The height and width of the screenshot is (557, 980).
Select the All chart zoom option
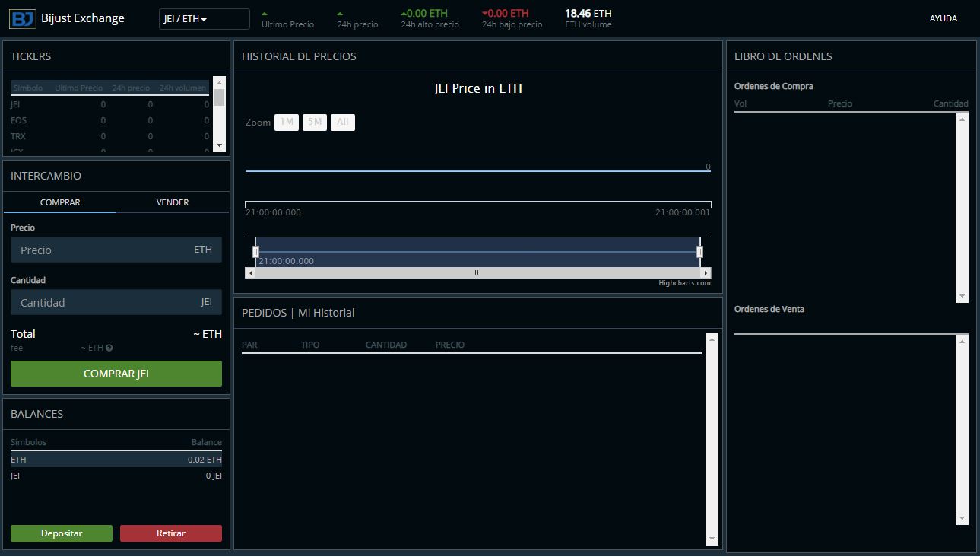(x=342, y=122)
